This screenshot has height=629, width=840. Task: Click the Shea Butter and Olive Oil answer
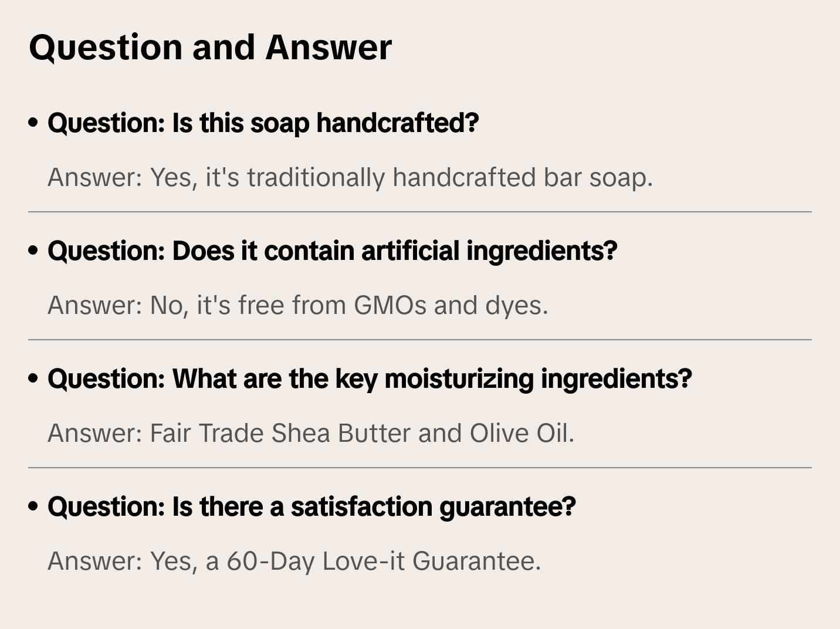click(310, 433)
